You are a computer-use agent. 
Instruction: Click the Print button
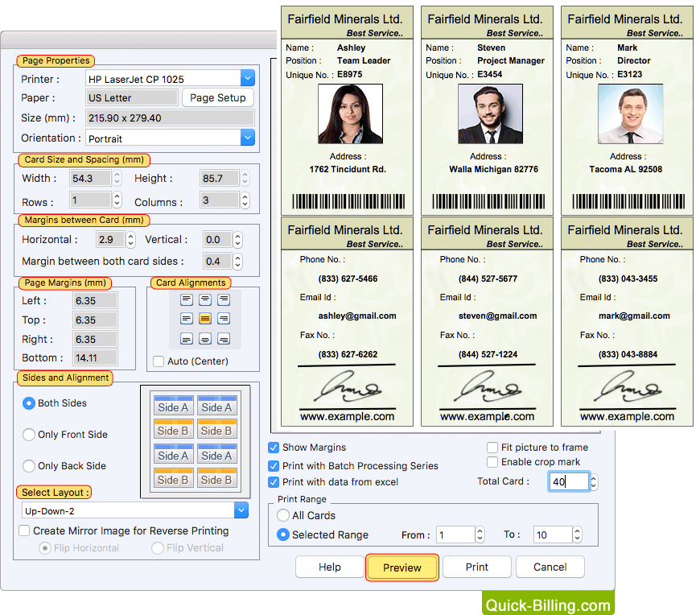pos(477,568)
